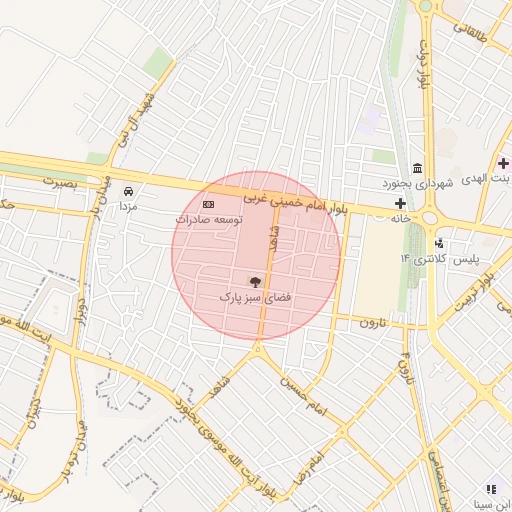Click the park tree icon
The width and height of the screenshot is (512, 512).
click(x=255, y=282)
